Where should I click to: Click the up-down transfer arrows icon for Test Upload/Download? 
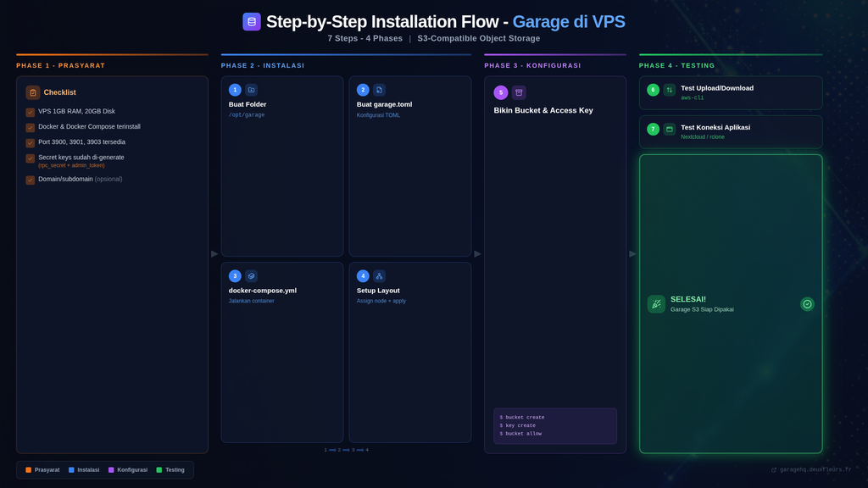(670, 90)
